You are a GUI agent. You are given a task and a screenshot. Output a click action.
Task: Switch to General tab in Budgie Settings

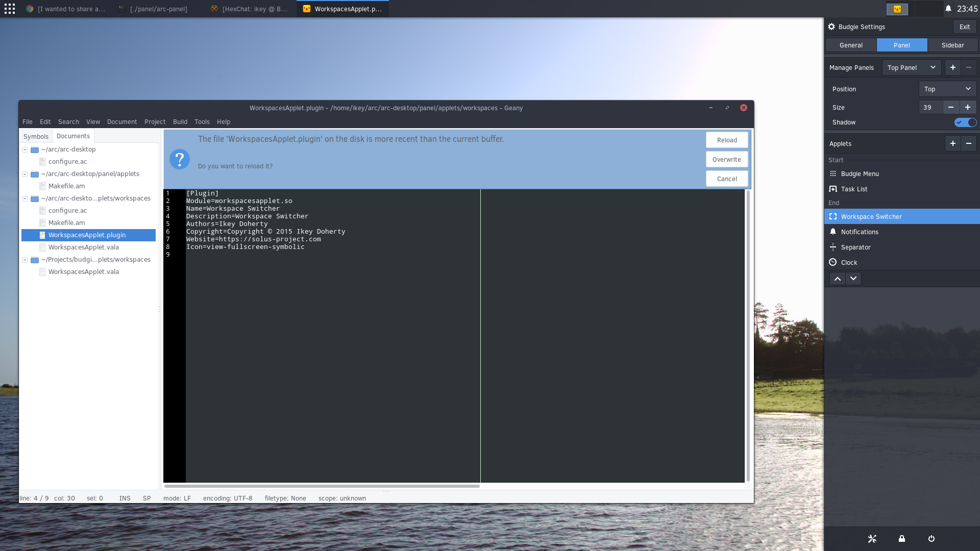coord(851,45)
